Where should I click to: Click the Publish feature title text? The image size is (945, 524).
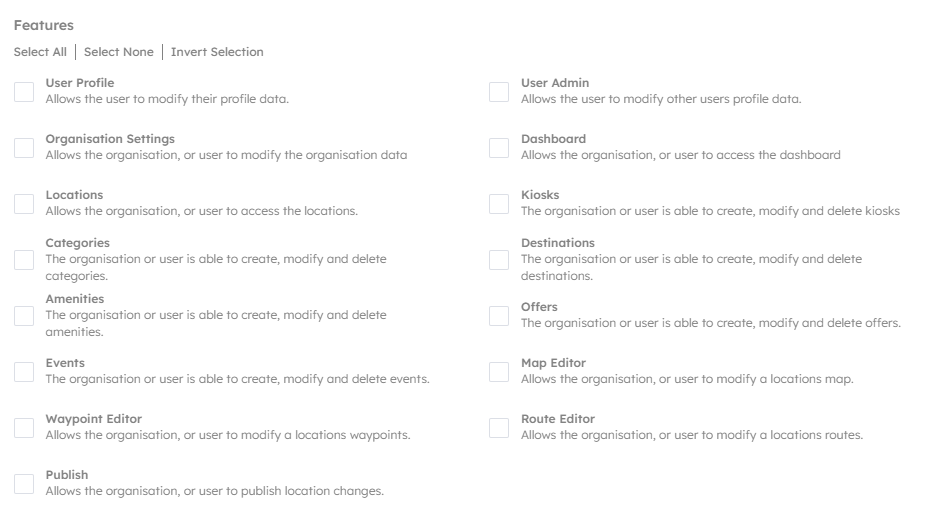pos(67,475)
